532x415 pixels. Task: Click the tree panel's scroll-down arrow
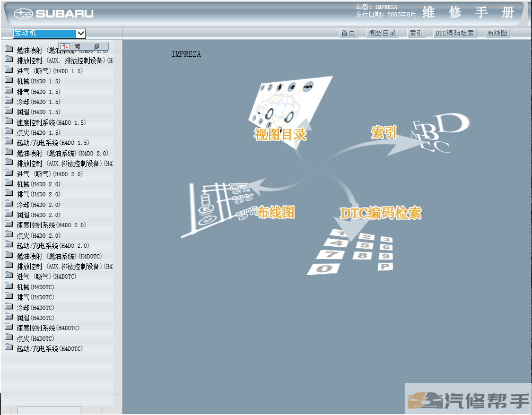coord(117,394)
